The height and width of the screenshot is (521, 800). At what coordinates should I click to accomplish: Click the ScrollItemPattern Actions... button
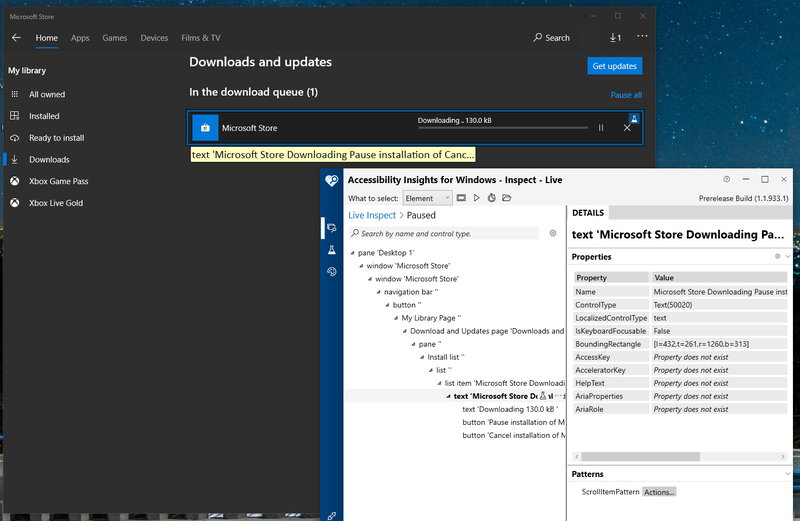coord(659,492)
